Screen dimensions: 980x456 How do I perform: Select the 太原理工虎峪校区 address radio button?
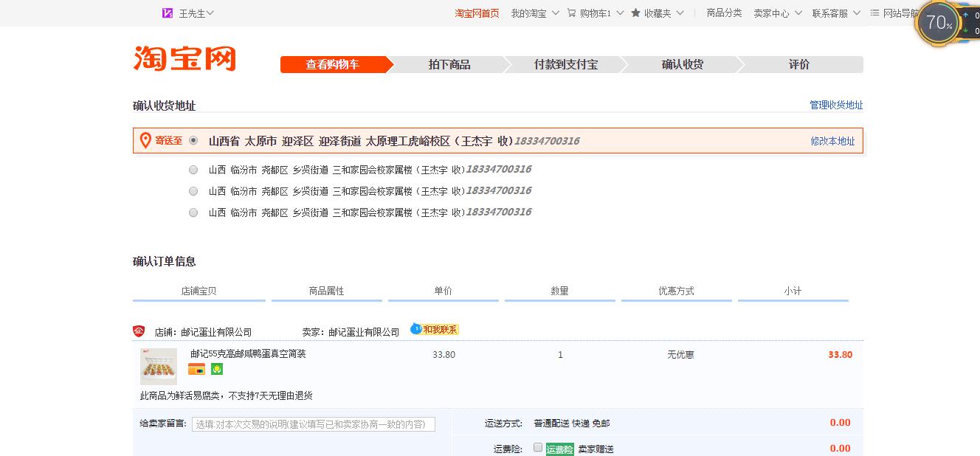193,140
